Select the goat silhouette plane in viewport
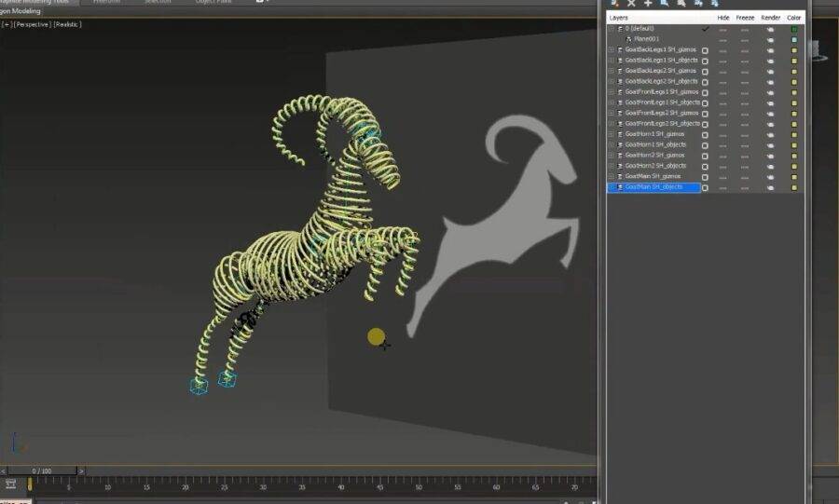The image size is (839, 504). (x=493, y=225)
